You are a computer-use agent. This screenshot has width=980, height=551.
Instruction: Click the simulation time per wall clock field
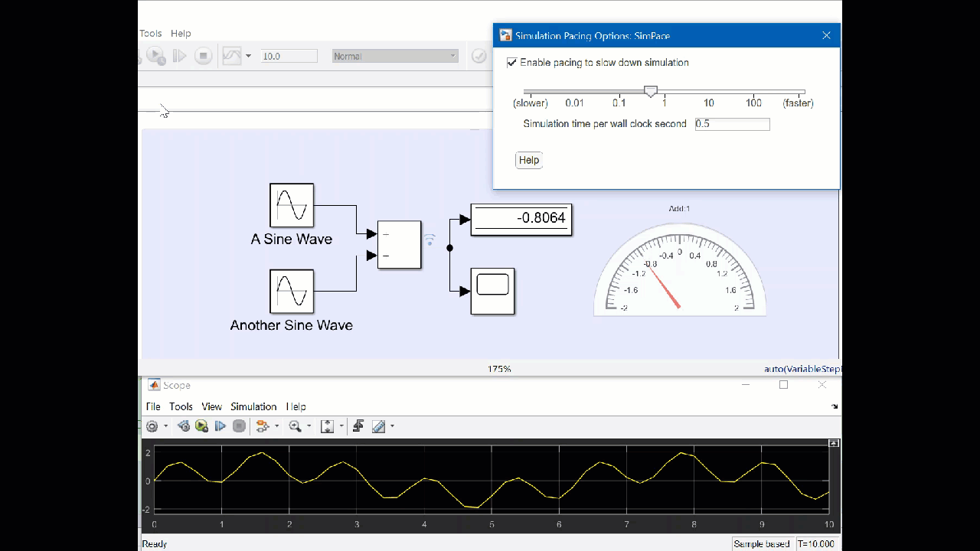point(732,124)
